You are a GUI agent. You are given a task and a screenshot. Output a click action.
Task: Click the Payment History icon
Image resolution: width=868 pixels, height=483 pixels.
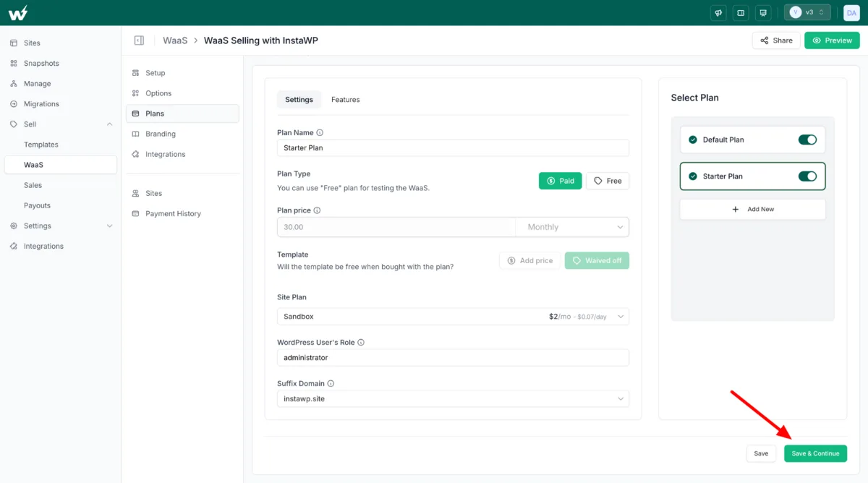pyautogui.click(x=136, y=213)
